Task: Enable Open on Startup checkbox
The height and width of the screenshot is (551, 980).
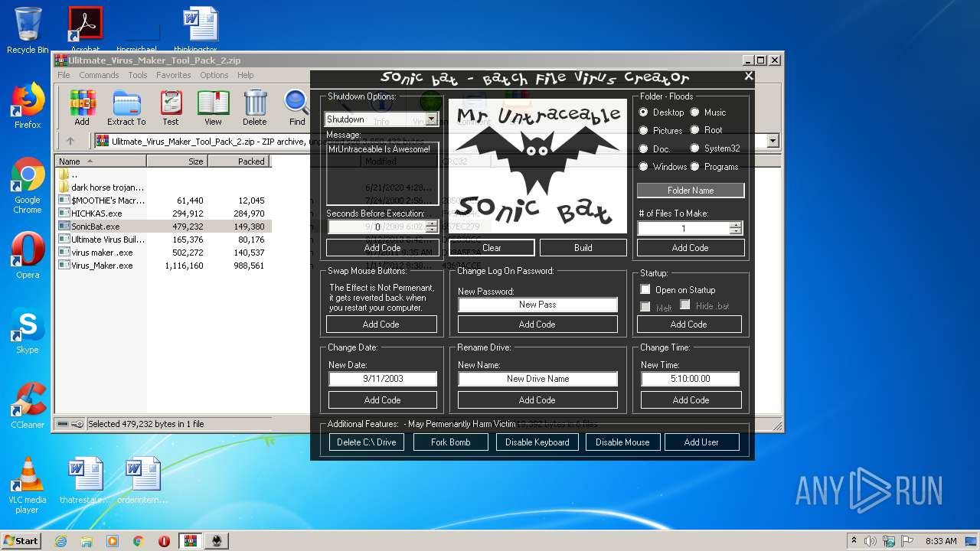Action: point(645,289)
